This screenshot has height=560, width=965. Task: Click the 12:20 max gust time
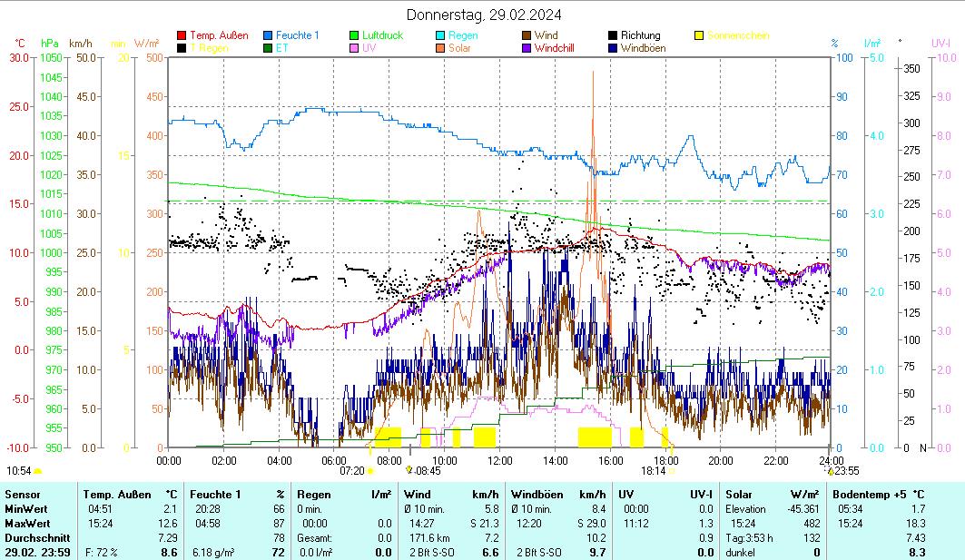pos(529,524)
